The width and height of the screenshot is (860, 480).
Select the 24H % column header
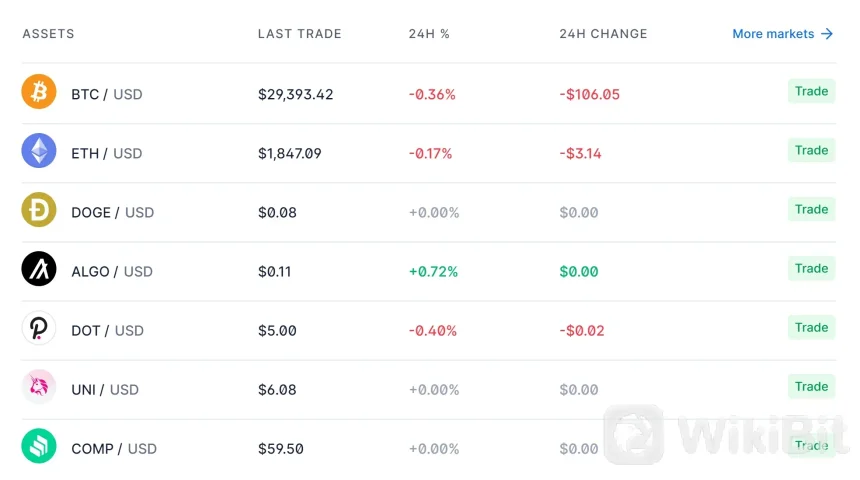[429, 34]
